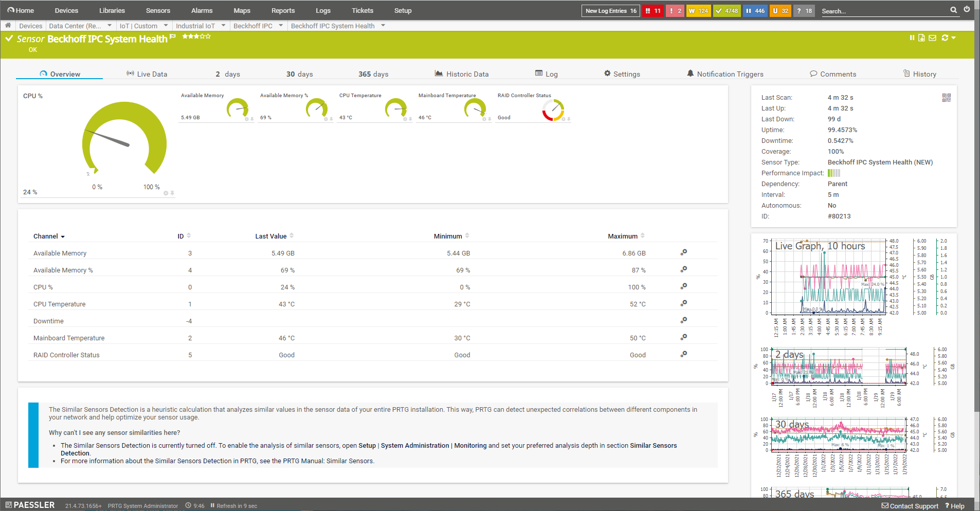Expand the Data Center breadcrumb dropdown
Viewport: 980px width, 511px height.
click(110, 25)
